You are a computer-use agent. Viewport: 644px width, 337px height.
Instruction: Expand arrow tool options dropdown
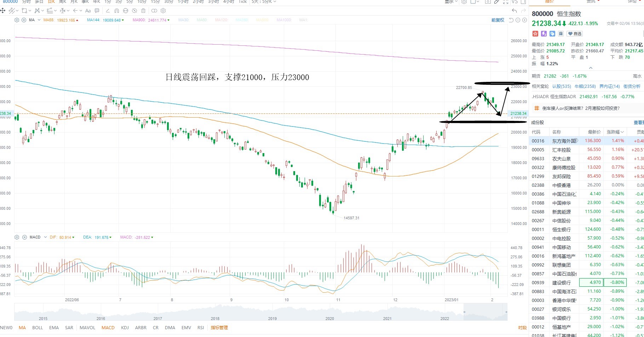tap(81, 11)
